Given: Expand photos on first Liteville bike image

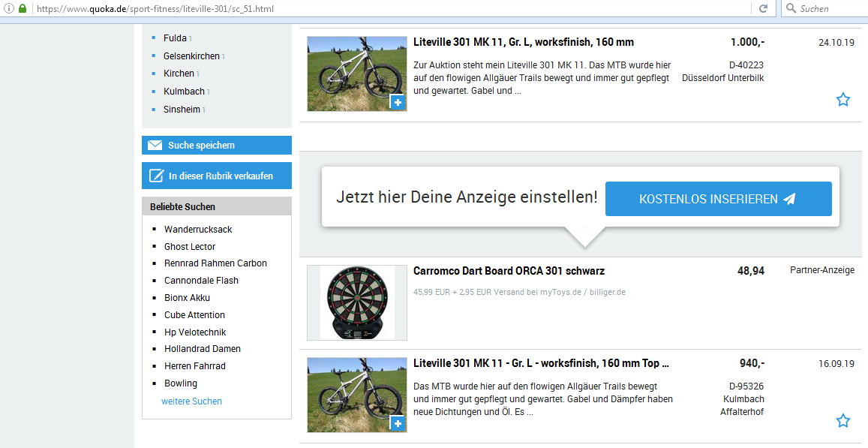Looking at the screenshot, I should tap(398, 103).
